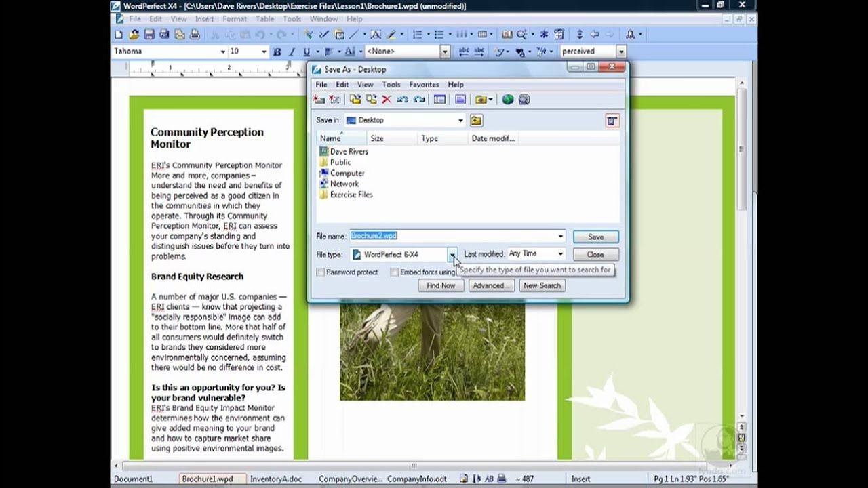Screen dimensions: 868x488
Task: Select Computer in the file list
Action: click(x=342, y=174)
